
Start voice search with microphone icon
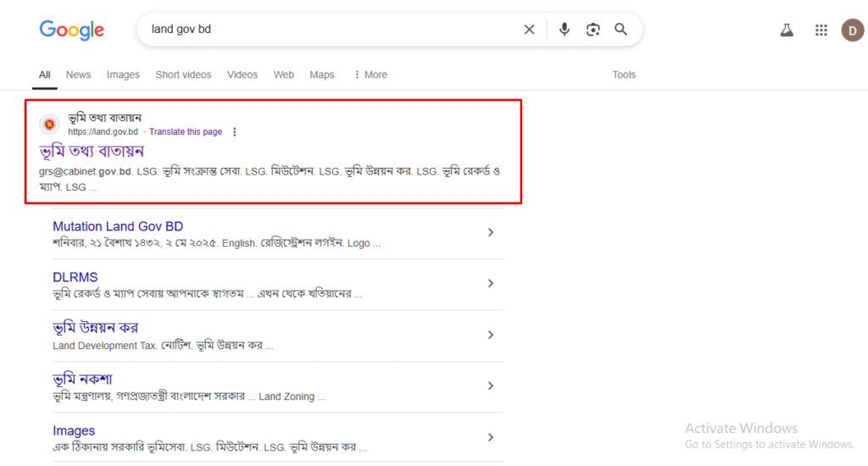564,30
